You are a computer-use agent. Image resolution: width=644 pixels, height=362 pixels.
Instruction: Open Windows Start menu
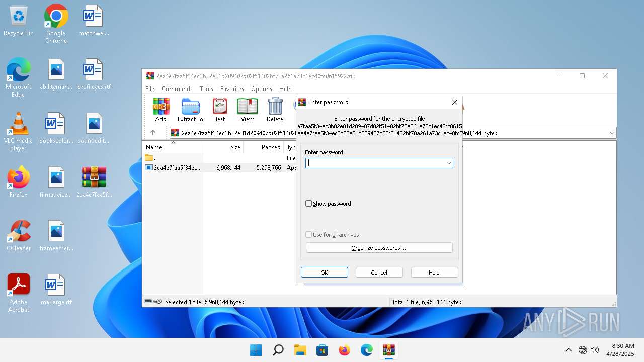pos(256,350)
